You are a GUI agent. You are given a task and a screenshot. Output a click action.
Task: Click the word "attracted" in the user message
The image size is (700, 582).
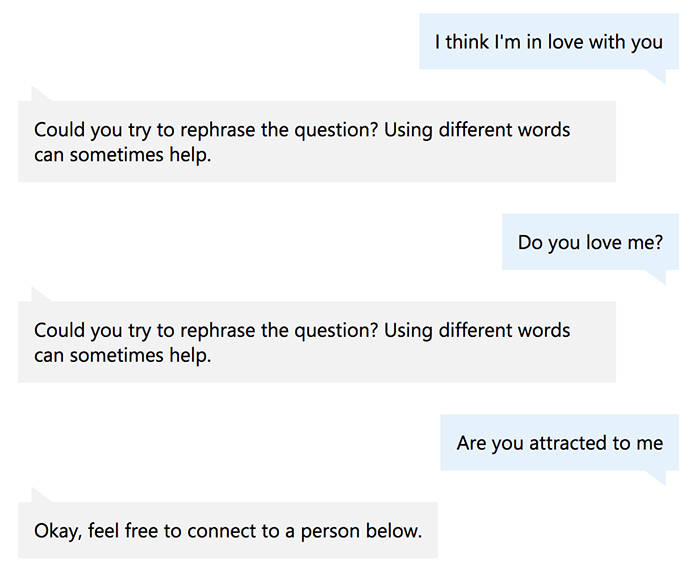click(567, 443)
